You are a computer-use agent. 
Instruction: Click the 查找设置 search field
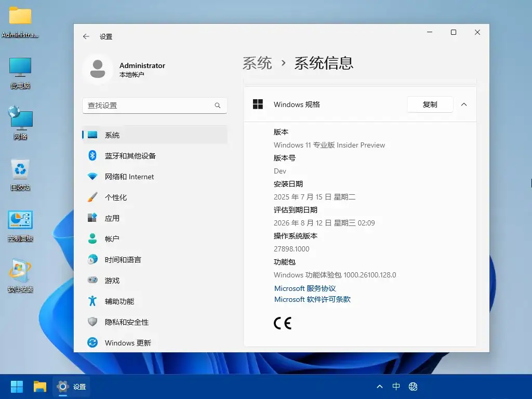pyautogui.click(x=155, y=105)
